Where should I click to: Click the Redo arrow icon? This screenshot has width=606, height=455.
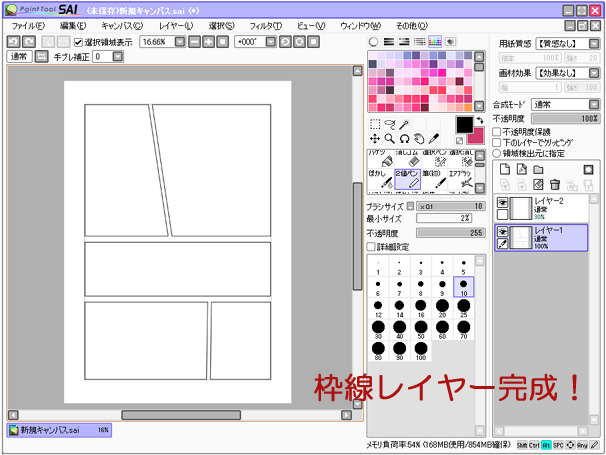[29, 42]
